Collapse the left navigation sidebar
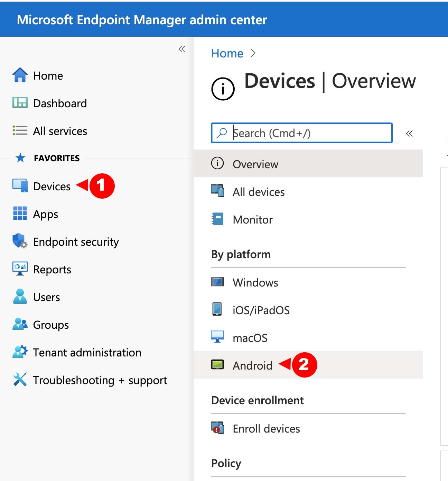Image resolution: width=448 pixels, height=481 pixels. [182, 49]
